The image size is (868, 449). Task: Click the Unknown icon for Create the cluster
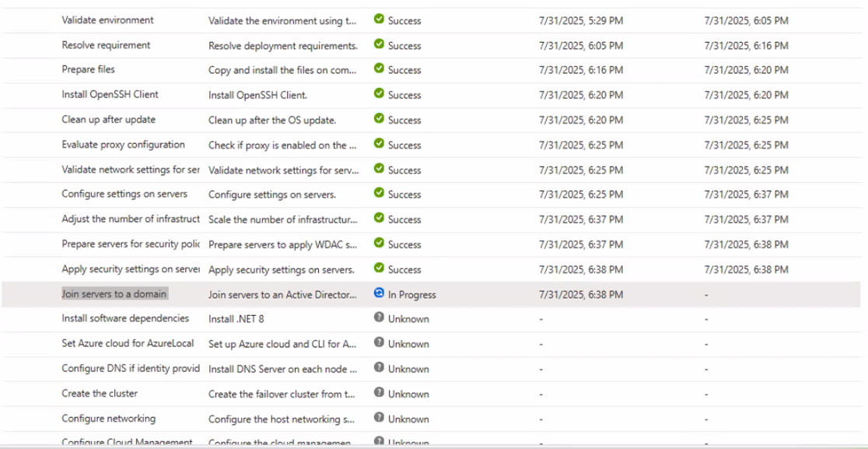pos(380,394)
